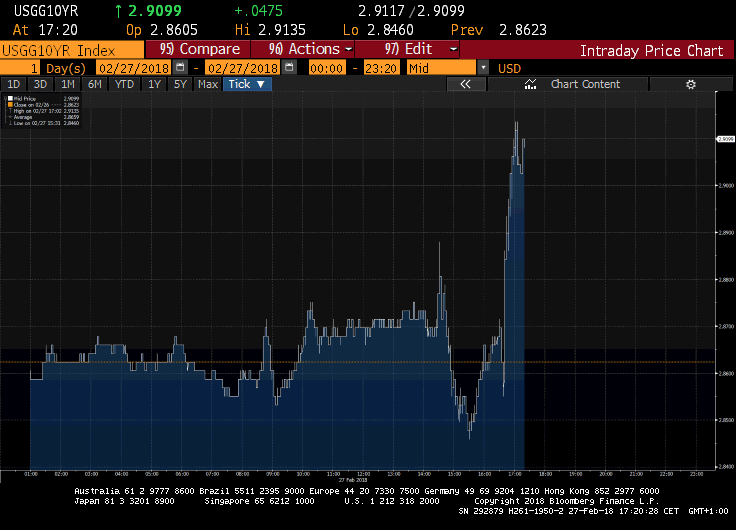Select the 1M range tab
The width and height of the screenshot is (736, 530).
(x=68, y=84)
